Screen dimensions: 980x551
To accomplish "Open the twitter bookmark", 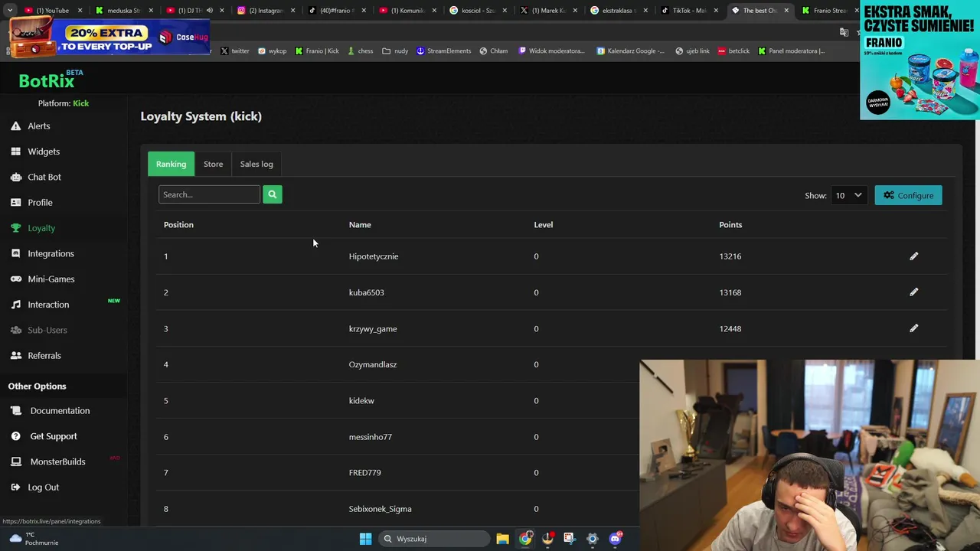I will (x=235, y=51).
